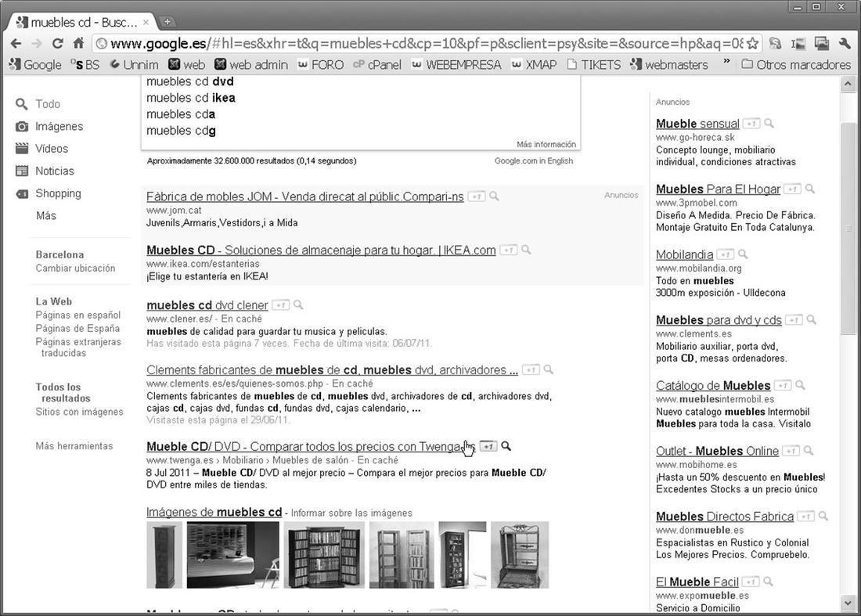This screenshot has height=616, width=861.
Task: Expand 'Más herramientas' options
Action: [x=74, y=446]
